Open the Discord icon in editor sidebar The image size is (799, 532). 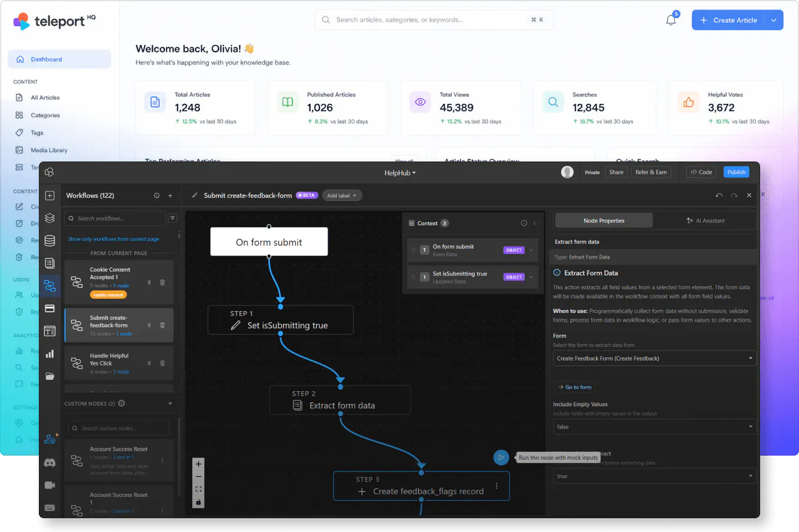[x=49, y=463]
